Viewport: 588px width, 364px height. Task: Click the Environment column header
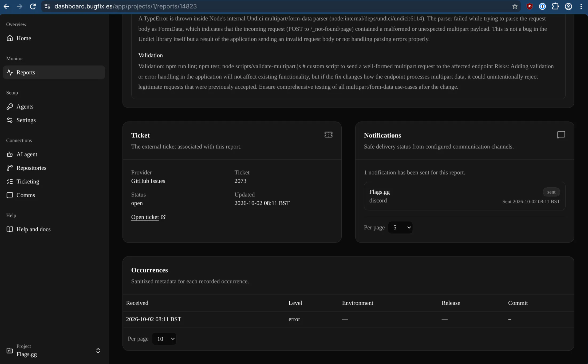(x=358, y=303)
